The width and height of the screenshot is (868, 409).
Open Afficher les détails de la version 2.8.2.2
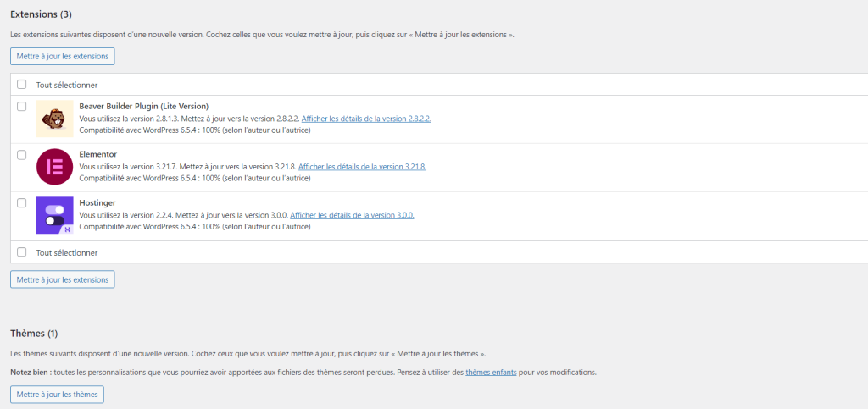point(366,119)
